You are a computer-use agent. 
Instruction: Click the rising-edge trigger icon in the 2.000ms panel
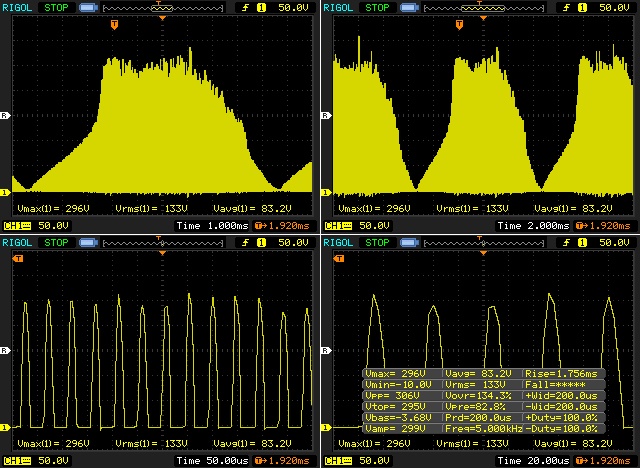click(566, 7)
